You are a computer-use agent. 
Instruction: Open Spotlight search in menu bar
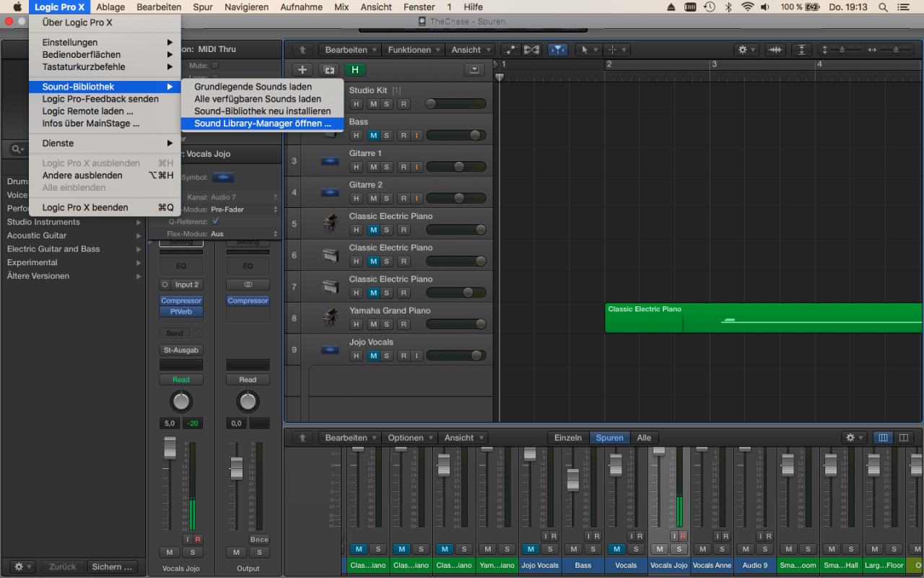[884, 7]
